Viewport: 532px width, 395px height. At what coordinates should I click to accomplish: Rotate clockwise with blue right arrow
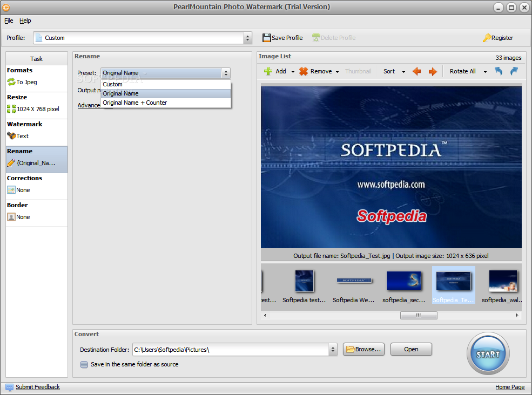pyautogui.click(x=514, y=71)
